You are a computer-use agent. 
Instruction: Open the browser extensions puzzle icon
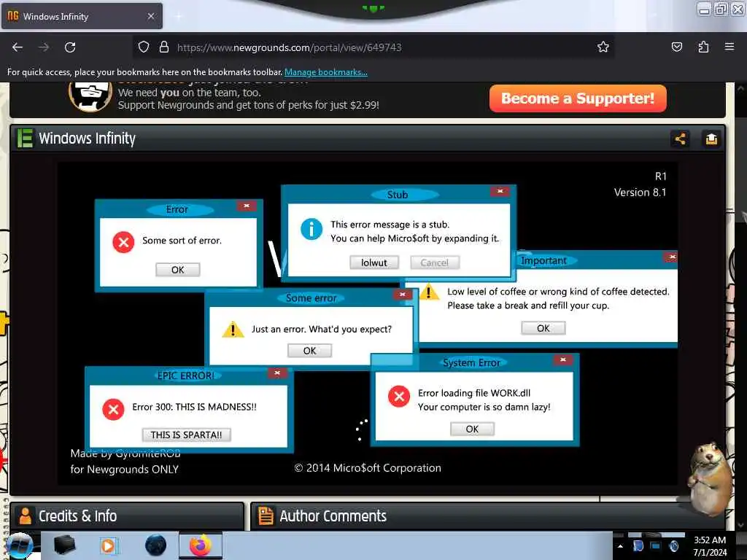(703, 47)
